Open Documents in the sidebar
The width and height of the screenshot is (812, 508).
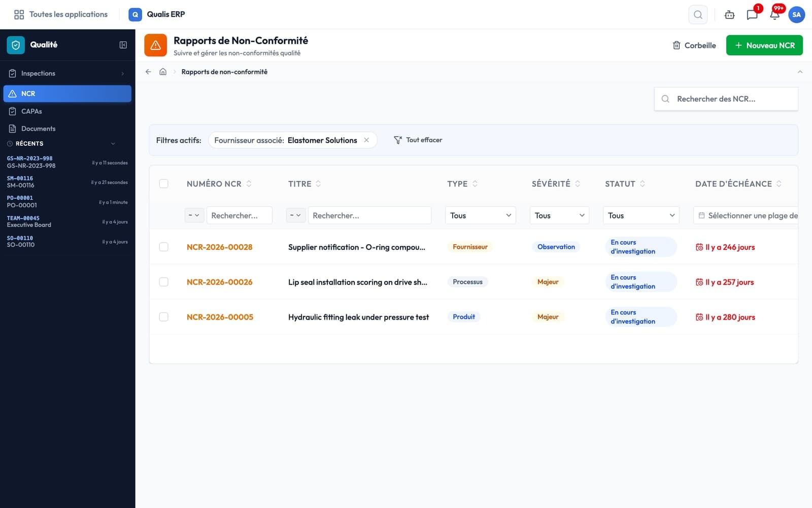67,129
